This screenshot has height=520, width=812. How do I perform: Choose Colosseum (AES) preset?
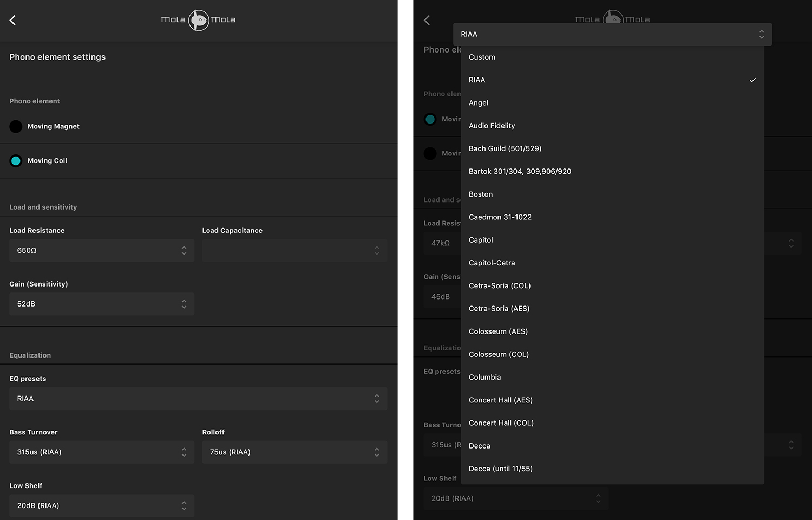[x=612, y=331]
